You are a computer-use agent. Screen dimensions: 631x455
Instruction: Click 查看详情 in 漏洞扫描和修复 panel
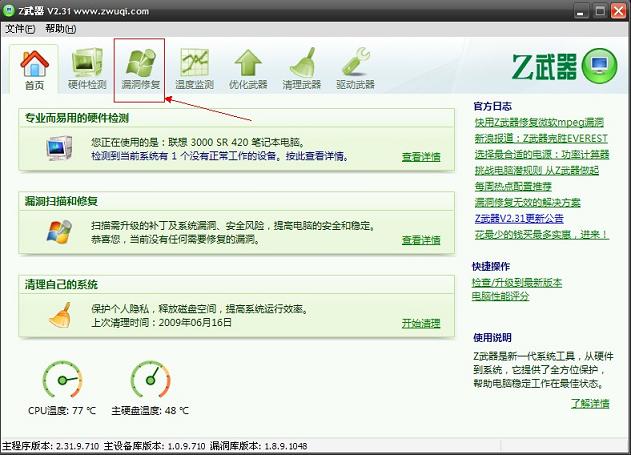click(x=421, y=240)
